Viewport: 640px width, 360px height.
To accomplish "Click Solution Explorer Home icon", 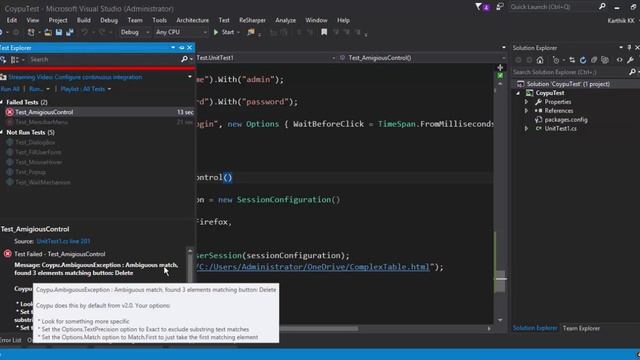I will click(x=540, y=60).
